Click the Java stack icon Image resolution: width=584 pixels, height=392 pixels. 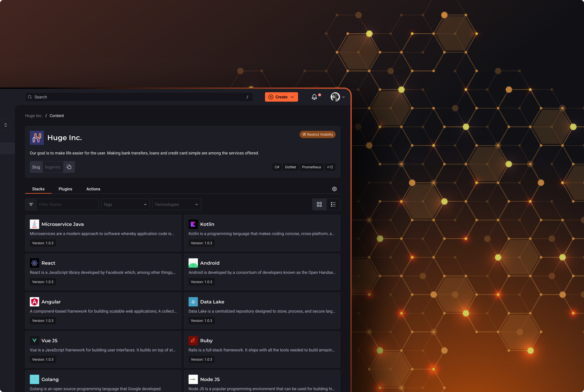[34, 224]
